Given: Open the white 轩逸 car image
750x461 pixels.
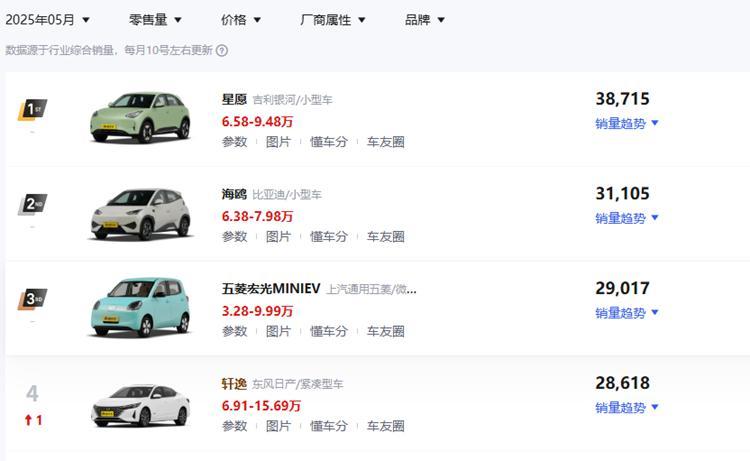Looking at the screenshot, I should click(140, 406).
